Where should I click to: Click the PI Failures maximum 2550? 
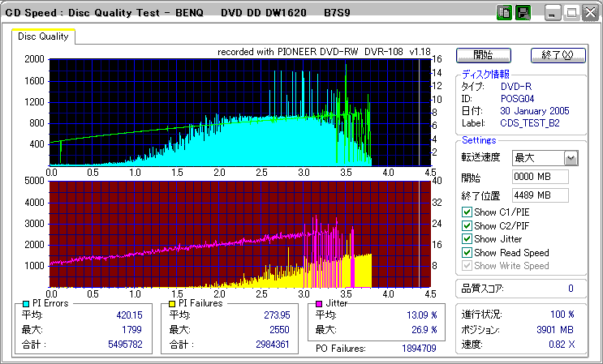[279, 330]
